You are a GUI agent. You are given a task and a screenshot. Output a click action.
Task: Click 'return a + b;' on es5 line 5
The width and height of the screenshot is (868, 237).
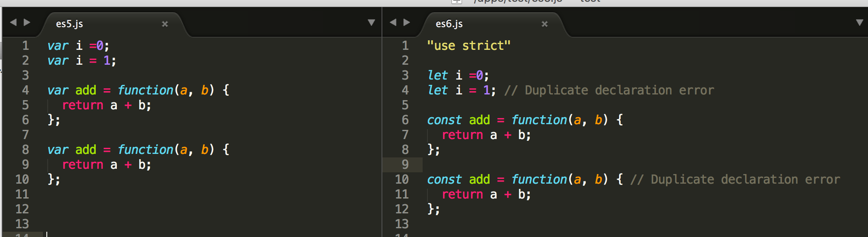[x=106, y=105]
